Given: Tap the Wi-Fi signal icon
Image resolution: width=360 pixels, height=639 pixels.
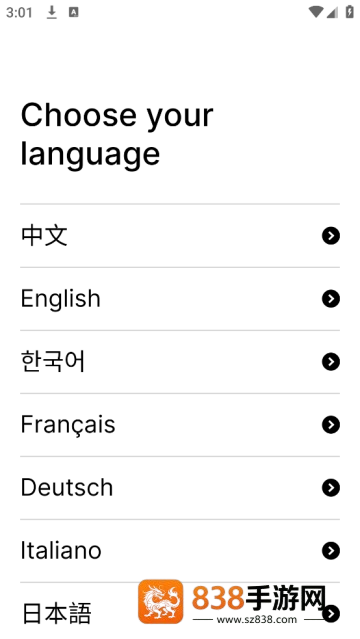Looking at the screenshot, I should [x=316, y=12].
